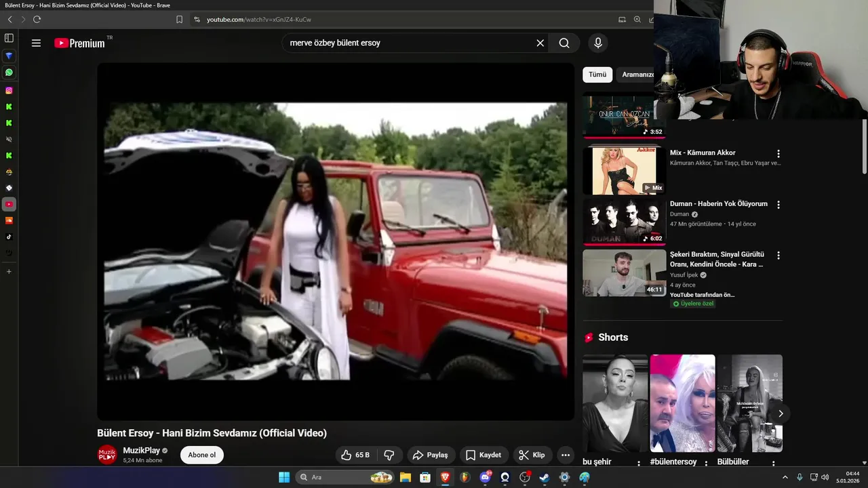Screen dimensions: 868x488
Task: Open Microsoft Store from taskbar
Action: [x=425, y=477]
